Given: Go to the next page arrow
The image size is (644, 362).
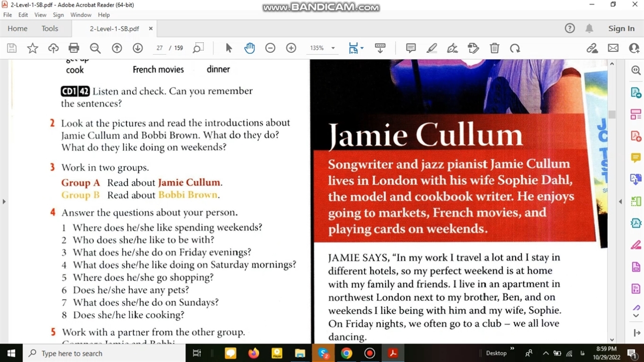Looking at the screenshot, I should pyautogui.click(x=137, y=48).
